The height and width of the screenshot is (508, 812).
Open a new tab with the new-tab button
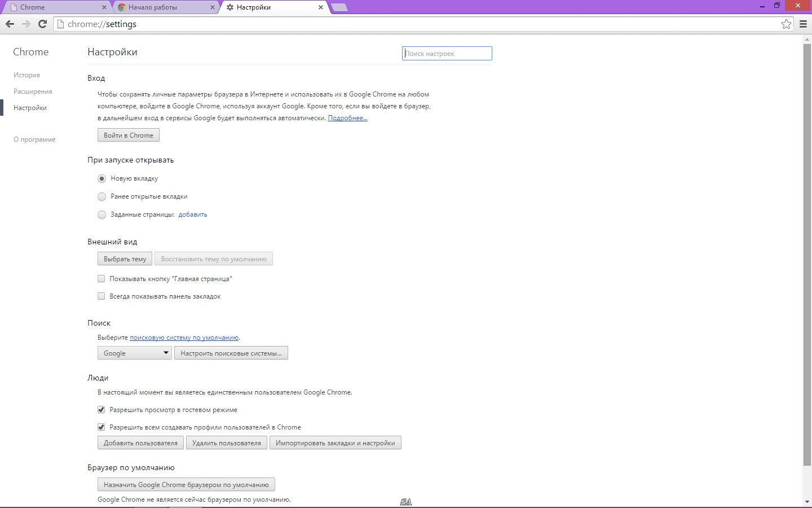tap(339, 7)
